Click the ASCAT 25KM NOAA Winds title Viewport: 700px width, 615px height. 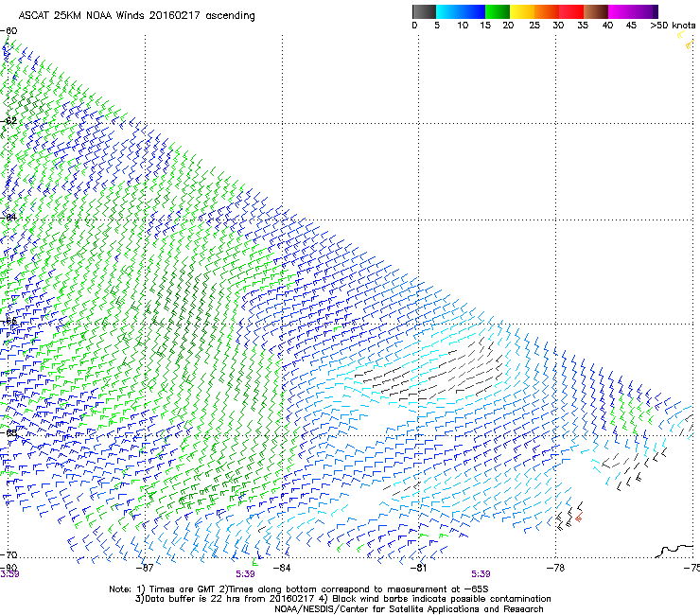coord(136,15)
